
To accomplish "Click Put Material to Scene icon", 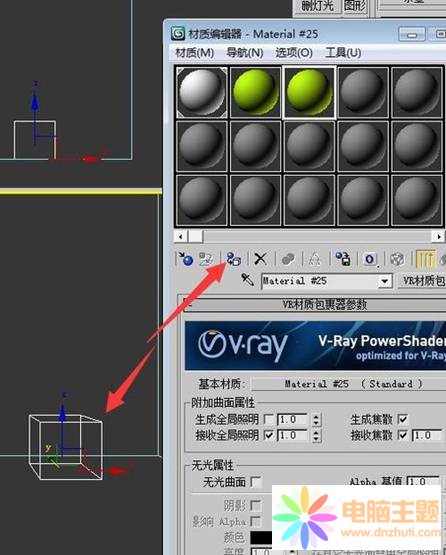I will (x=205, y=259).
